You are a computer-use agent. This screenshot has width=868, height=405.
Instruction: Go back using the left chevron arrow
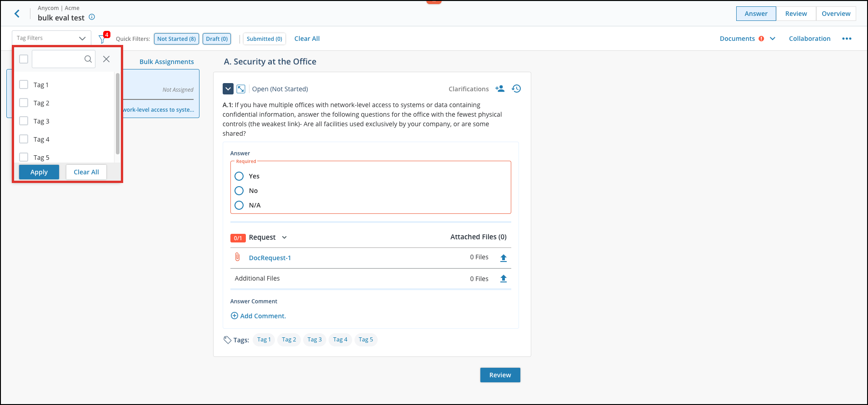pos(17,14)
